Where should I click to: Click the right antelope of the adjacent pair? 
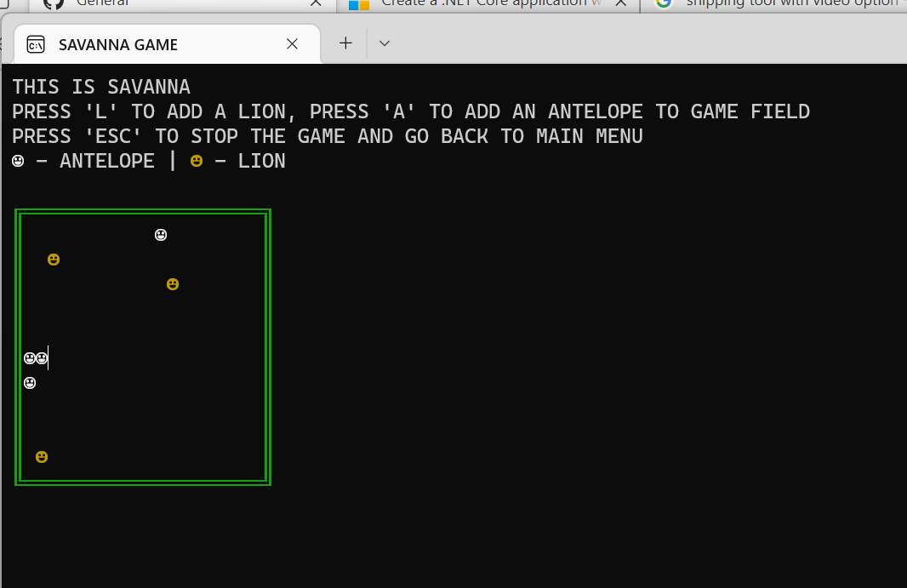pyautogui.click(x=40, y=357)
